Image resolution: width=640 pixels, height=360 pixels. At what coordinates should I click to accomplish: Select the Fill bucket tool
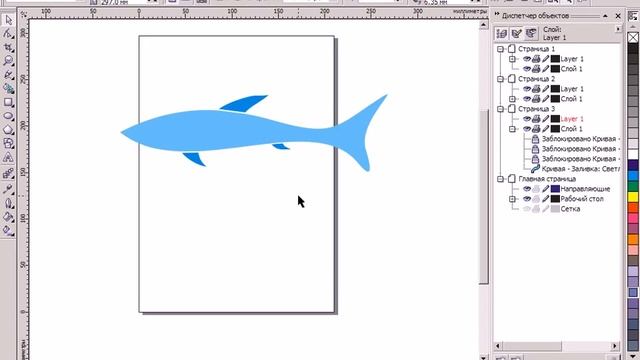8,217
